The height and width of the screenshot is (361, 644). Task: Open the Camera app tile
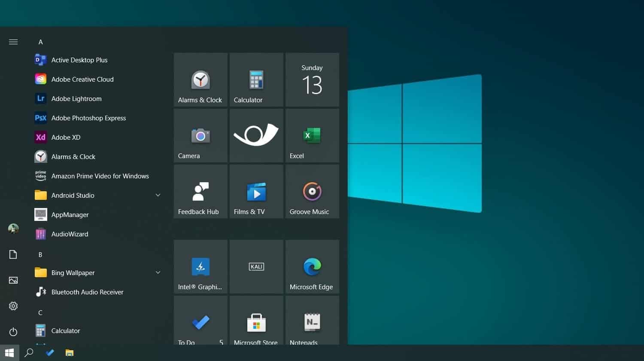pos(200,135)
